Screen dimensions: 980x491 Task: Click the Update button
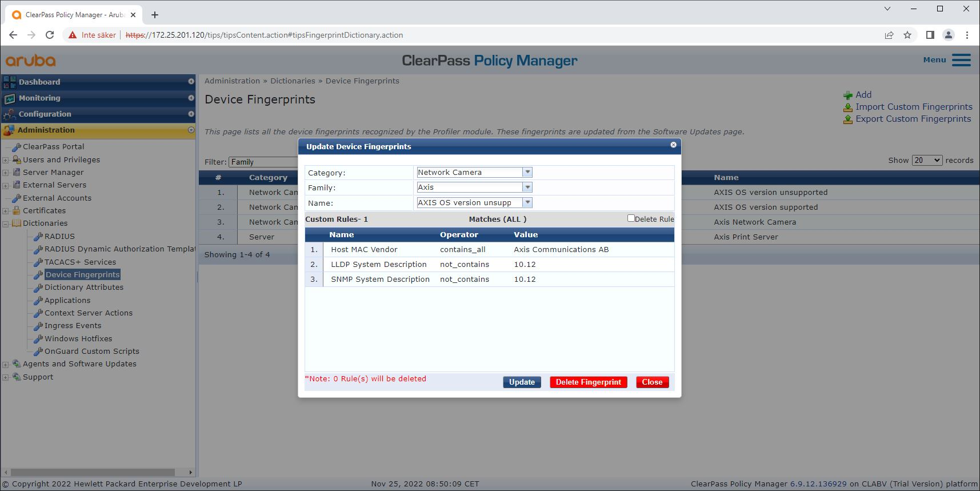tap(522, 382)
